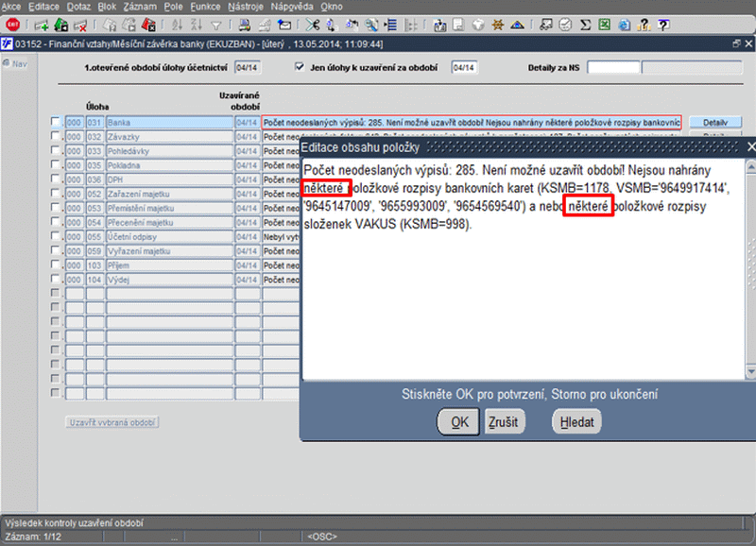
Task: Click the Sigma sum toolbar icon
Action: tap(585, 26)
